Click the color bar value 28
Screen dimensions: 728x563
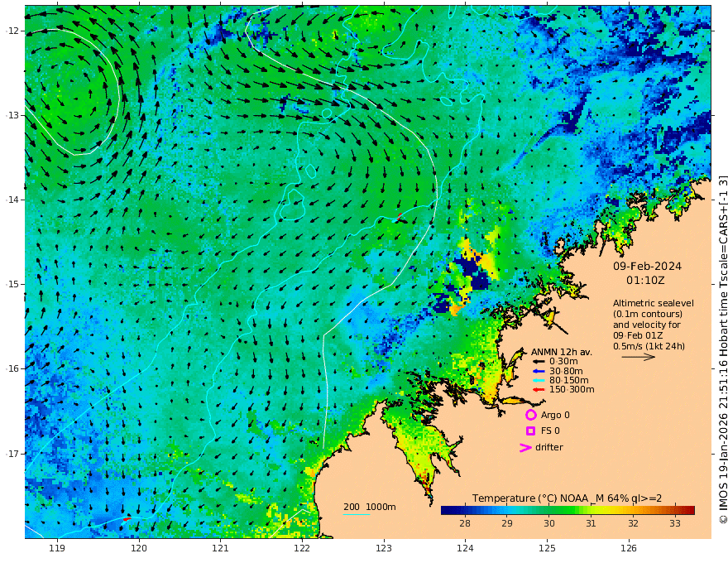464,523
